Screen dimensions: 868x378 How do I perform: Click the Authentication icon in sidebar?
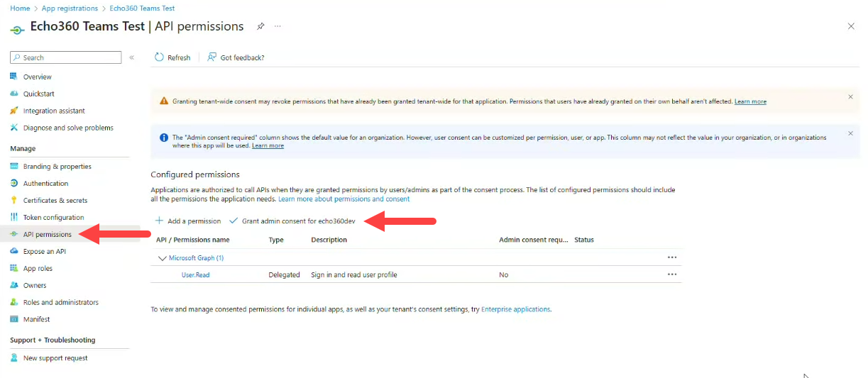pos(14,183)
